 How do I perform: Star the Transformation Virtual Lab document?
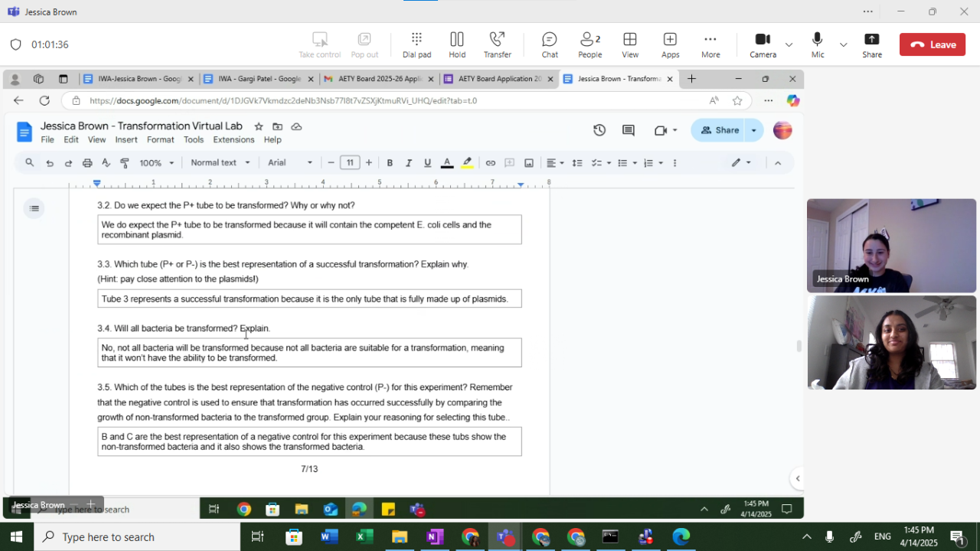click(259, 126)
